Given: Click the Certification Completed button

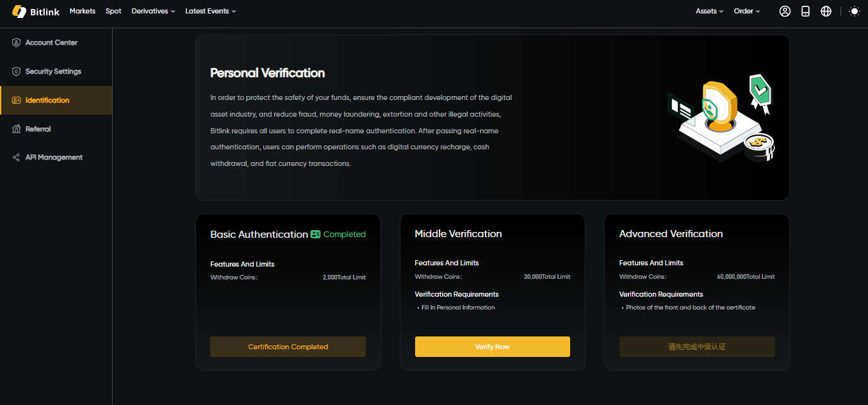Looking at the screenshot, I should pos(288,346).
